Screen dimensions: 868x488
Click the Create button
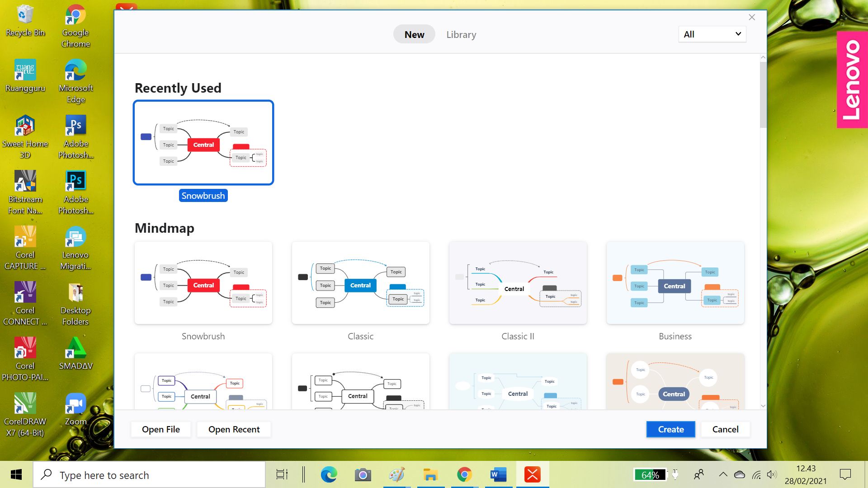(670, 429)
